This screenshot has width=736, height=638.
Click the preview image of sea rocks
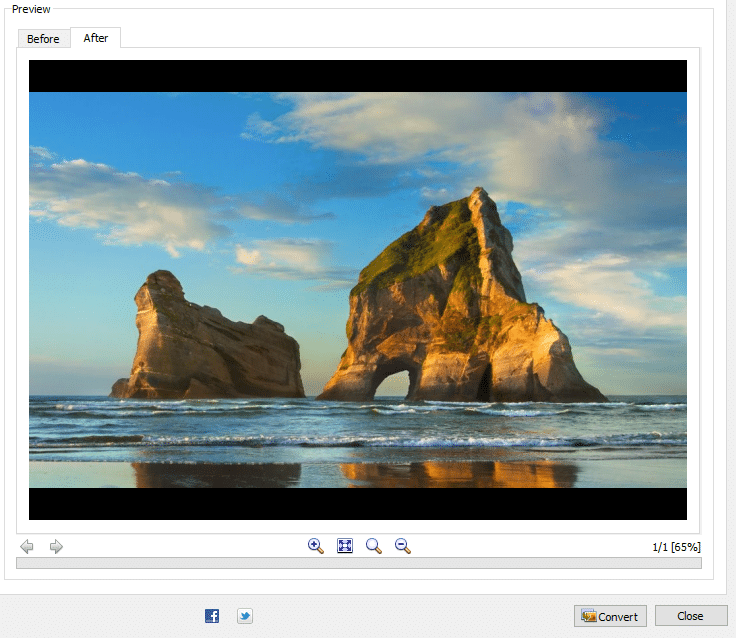click(358, 290)
